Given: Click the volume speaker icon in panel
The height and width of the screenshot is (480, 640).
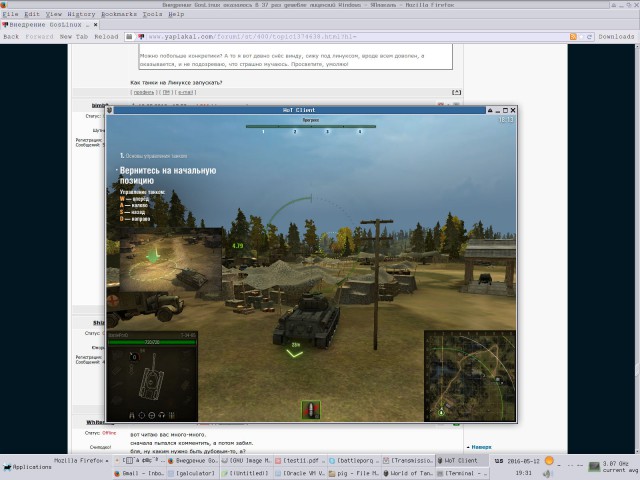Looking at the screenshot, I should point(547,474).
